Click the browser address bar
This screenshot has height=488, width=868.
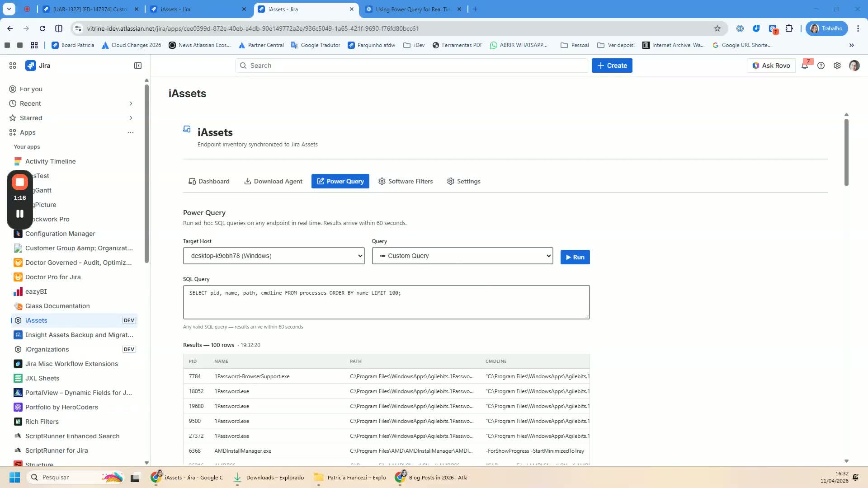pos(398,28)
